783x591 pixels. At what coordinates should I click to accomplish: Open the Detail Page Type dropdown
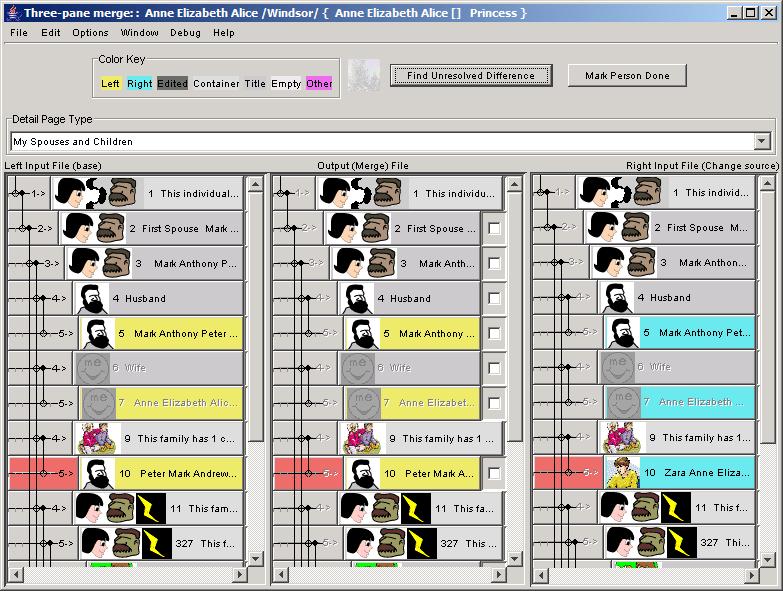[762, 142]
